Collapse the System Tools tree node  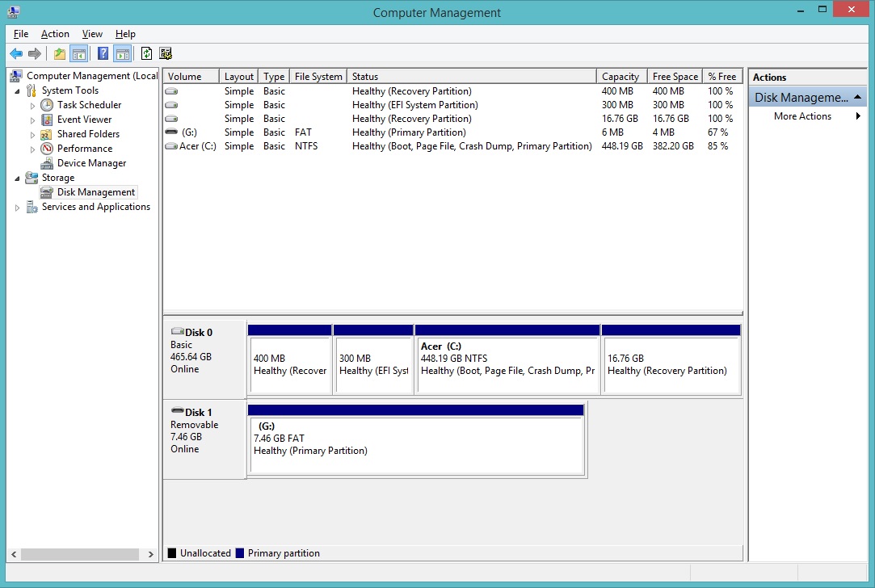coord(17,91)
